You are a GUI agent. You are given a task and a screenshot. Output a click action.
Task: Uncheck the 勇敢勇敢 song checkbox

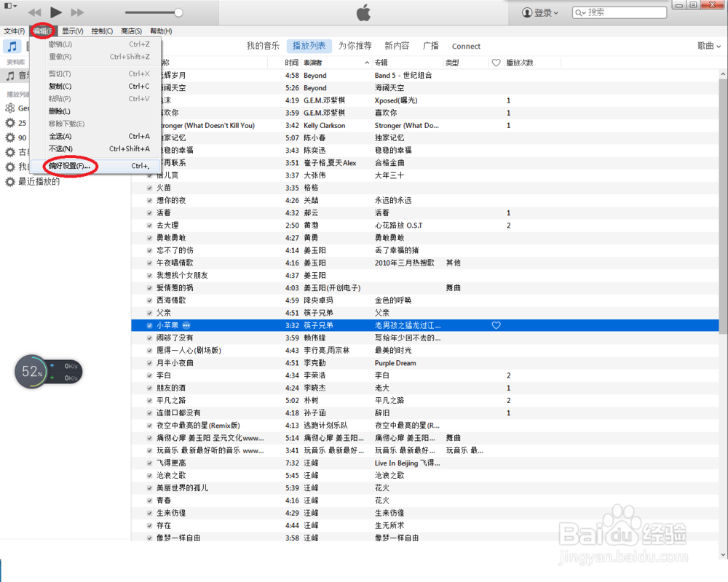[x=149, y=238]
